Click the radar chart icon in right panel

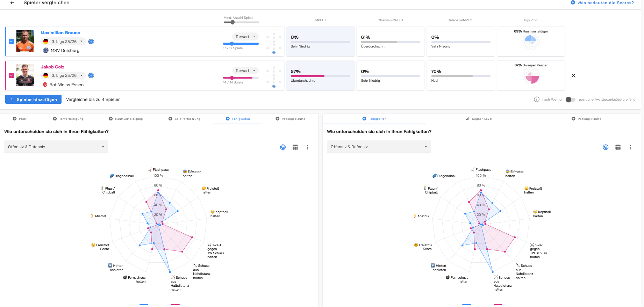(606, 147)
